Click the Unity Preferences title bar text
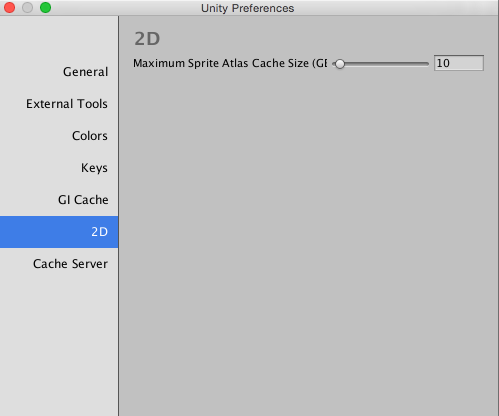 (x=247, y=8)
